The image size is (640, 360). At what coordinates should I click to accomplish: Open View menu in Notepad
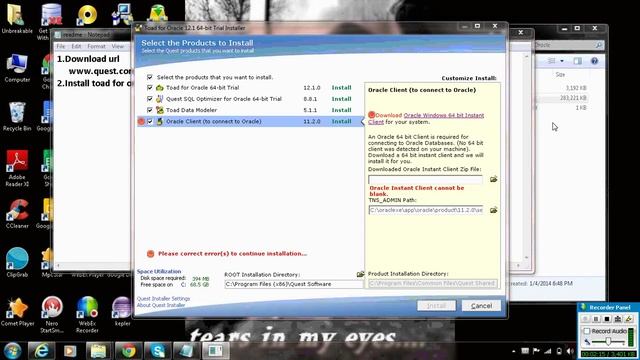tap(118, 47)
